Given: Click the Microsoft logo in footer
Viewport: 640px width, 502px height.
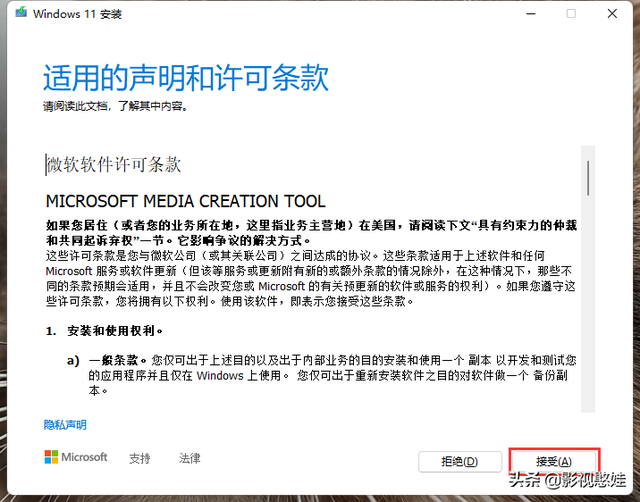Looking at the screenshot, I should click(x=76, y=457).
